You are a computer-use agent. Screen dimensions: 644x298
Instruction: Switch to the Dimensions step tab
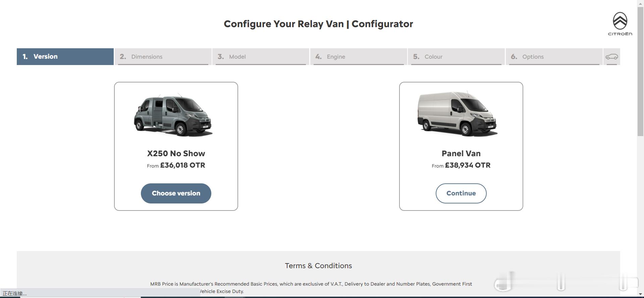click(x=163, y=57)
